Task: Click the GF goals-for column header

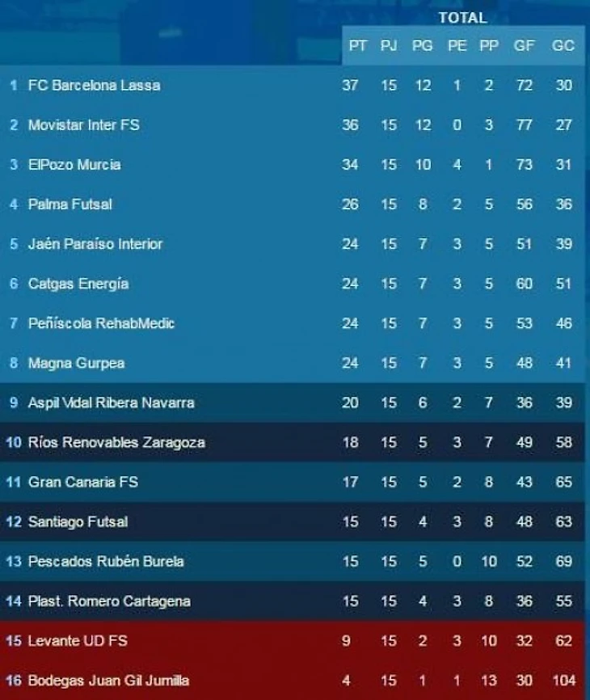Action: tap(524, 46)
